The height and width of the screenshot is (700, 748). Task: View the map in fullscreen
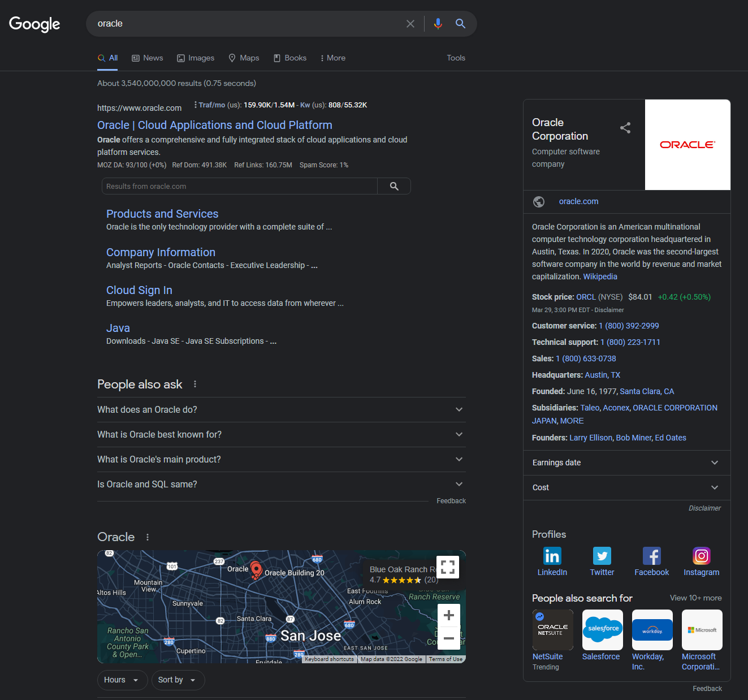point(448,567)
